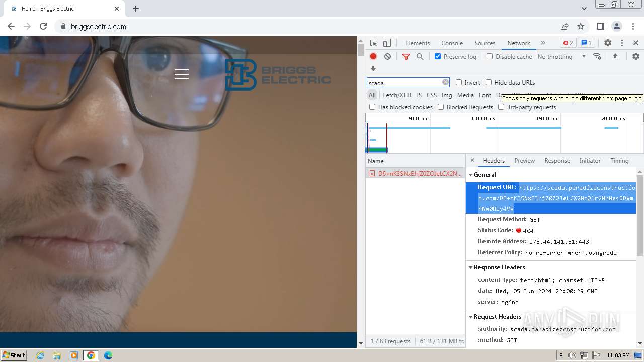Viewport: 644px width, 362px height.
Task: Filter requests by Font
Action: coord(485,95)
